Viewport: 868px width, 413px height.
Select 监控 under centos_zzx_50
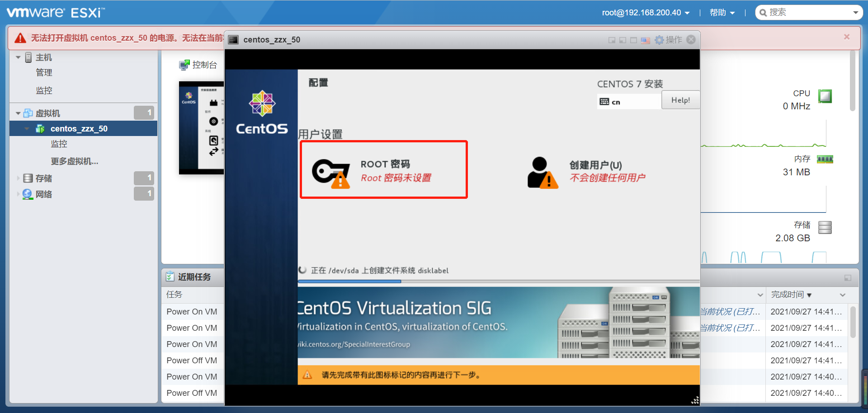tap(59, 144)
